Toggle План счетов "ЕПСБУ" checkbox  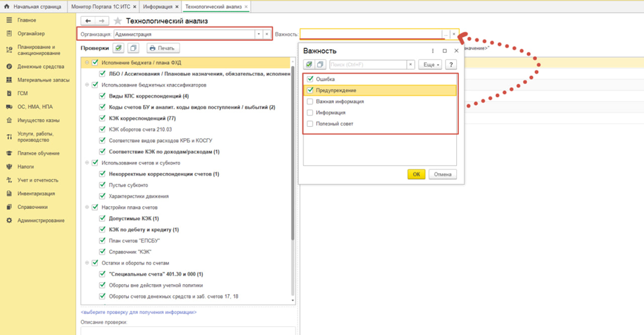[x=102, y=240]
